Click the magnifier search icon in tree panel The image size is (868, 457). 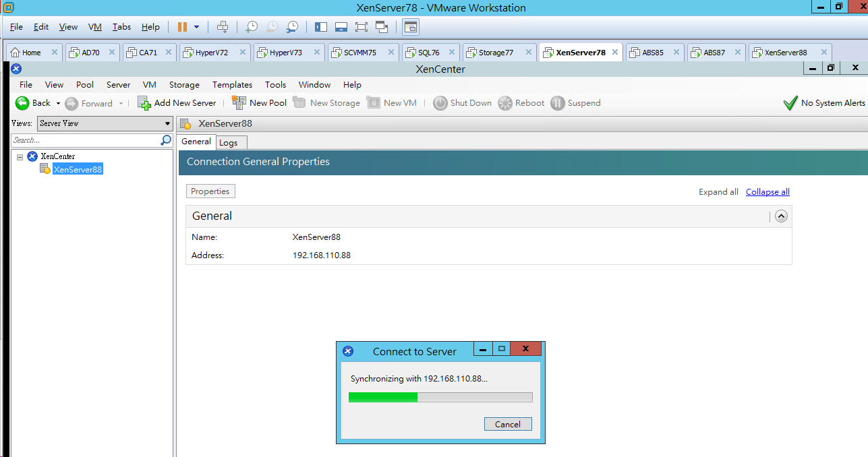coord(166,140)
